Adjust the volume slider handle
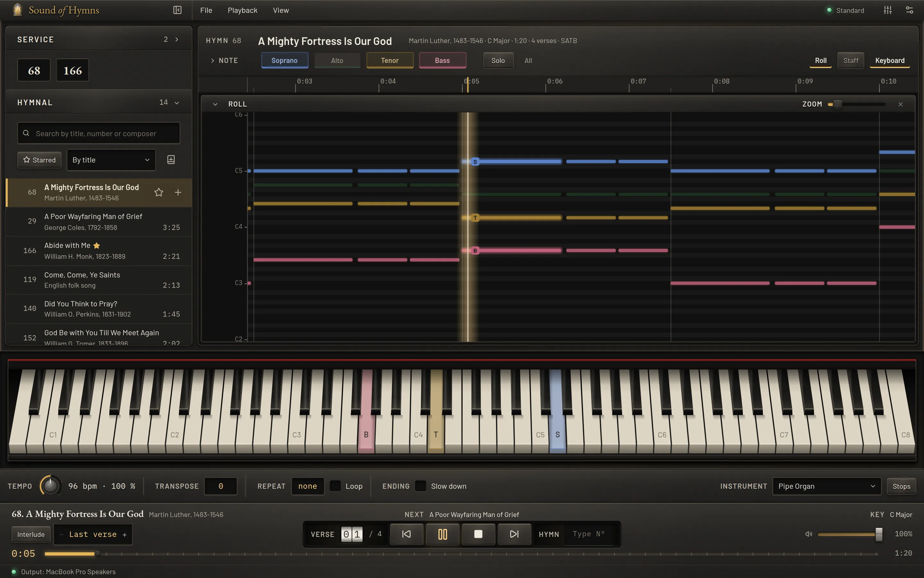924x578 pixels. click(x=879, y=534)
